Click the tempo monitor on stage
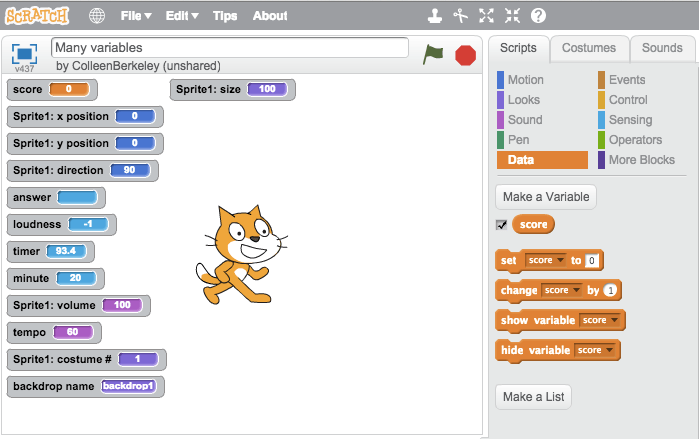The image size is (699, 439). [x=54, y=332]
